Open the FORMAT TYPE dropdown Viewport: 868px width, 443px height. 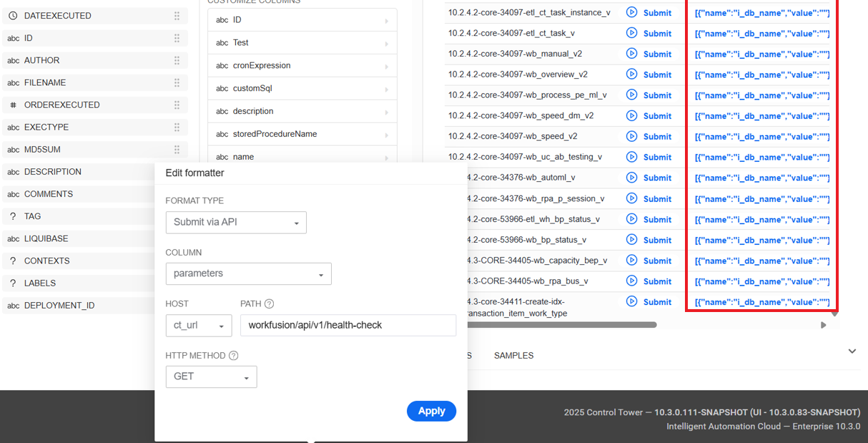tap(236, 223)
